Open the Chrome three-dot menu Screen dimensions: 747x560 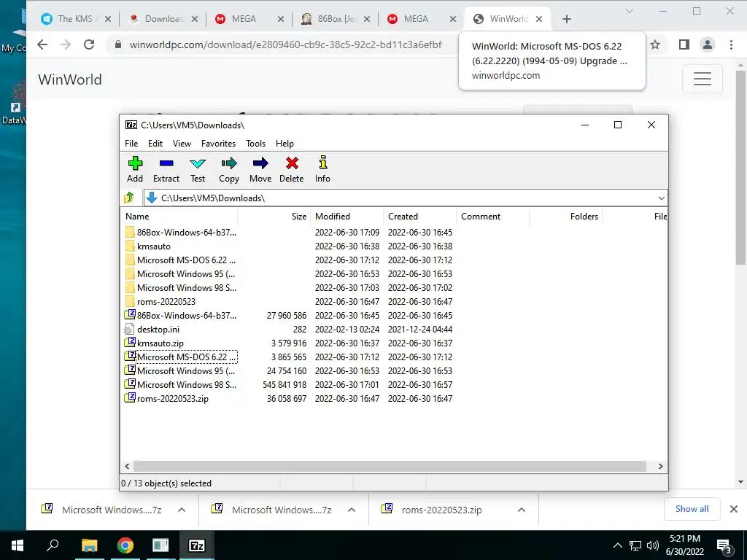[x=731, y=44]
